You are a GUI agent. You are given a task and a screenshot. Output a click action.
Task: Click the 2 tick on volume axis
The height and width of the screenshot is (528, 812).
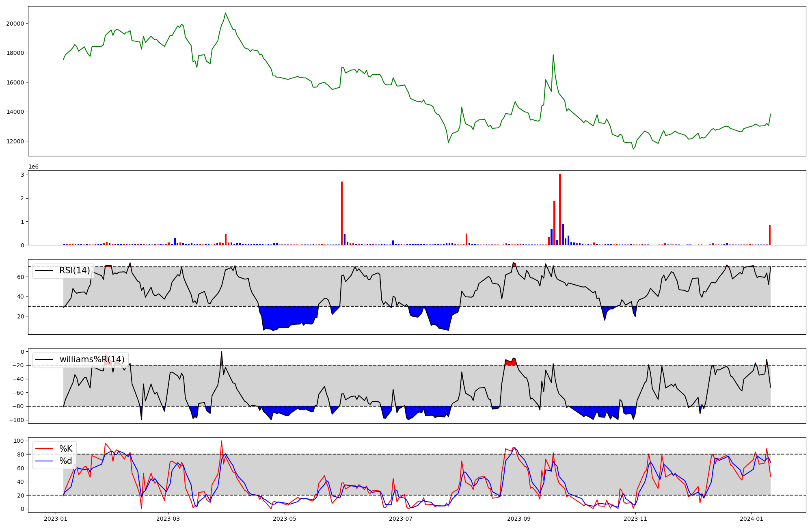pos(23,199)
